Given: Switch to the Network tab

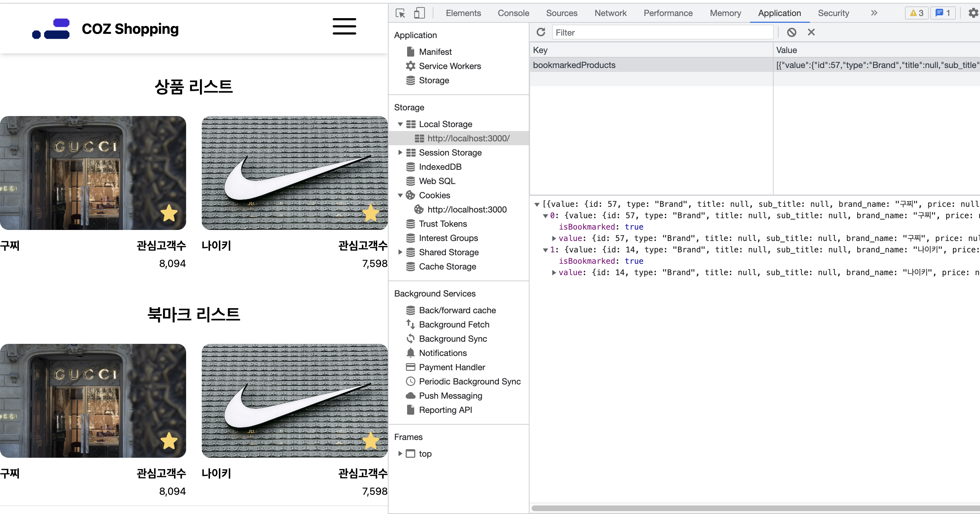Looking at the screenshot, I should click(610, 13).
